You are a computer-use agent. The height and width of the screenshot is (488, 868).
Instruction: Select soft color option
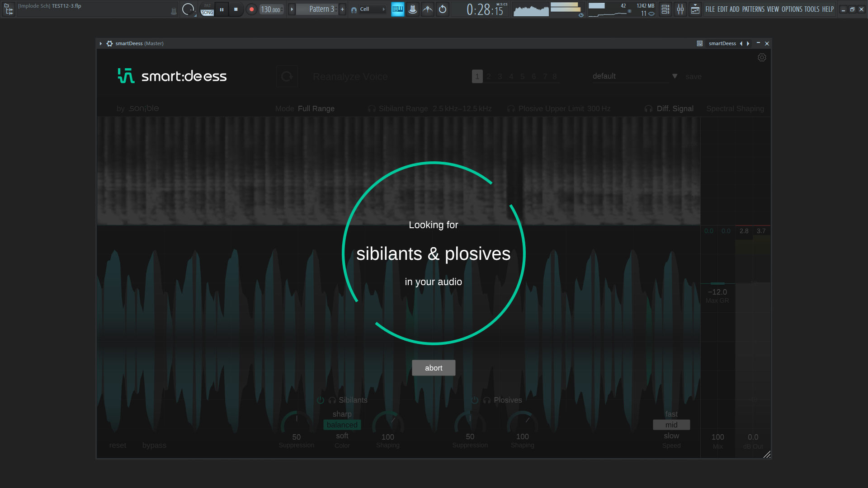[342, 436]
